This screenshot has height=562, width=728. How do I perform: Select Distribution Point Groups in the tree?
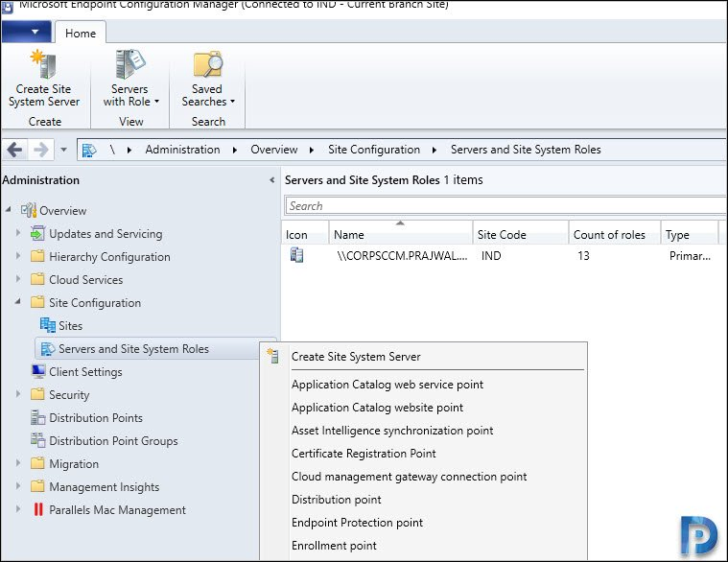113,441
